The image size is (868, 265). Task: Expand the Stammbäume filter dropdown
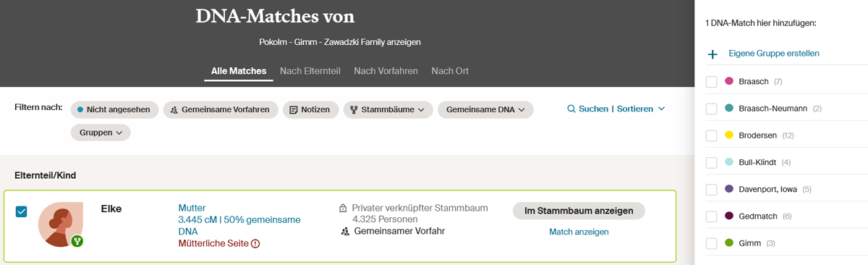pyautogui.click(x=388, y=110)
